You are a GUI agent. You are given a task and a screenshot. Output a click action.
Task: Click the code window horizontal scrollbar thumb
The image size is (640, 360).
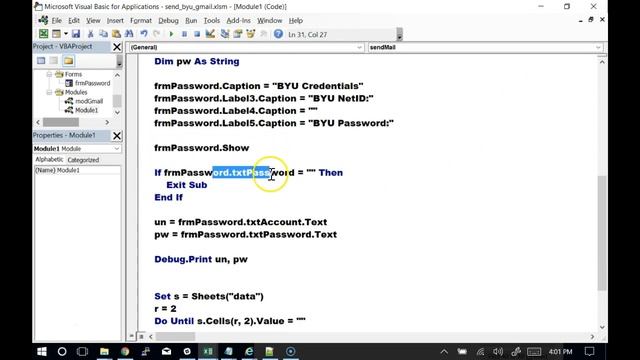[176, 337]
